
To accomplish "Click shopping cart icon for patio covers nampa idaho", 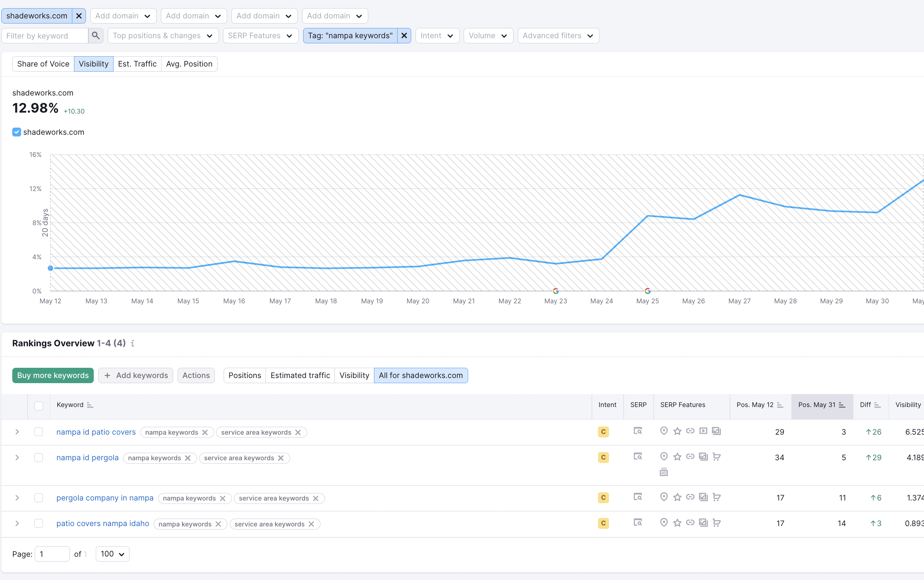I will (716, 523).
